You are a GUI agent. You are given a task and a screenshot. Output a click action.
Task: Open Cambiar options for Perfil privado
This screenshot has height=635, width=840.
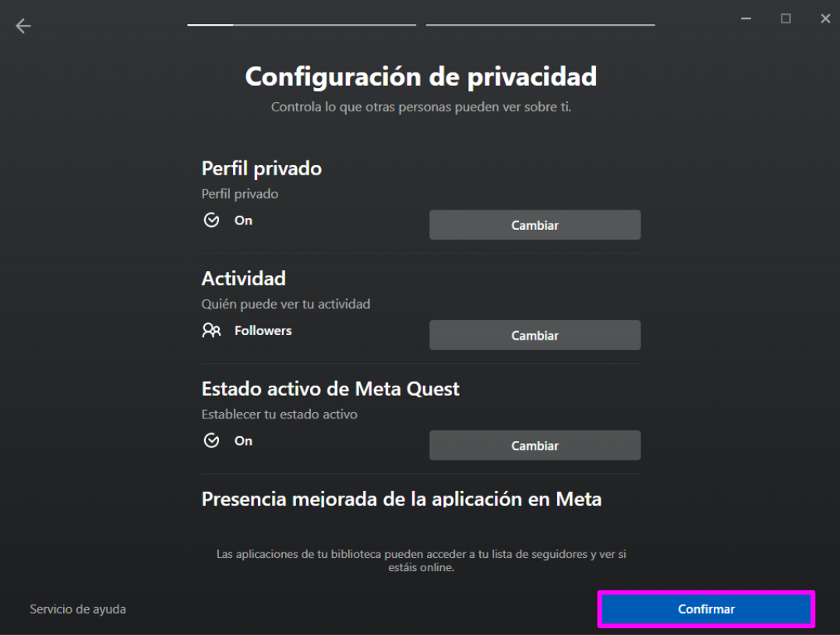(x=535, y=224)
